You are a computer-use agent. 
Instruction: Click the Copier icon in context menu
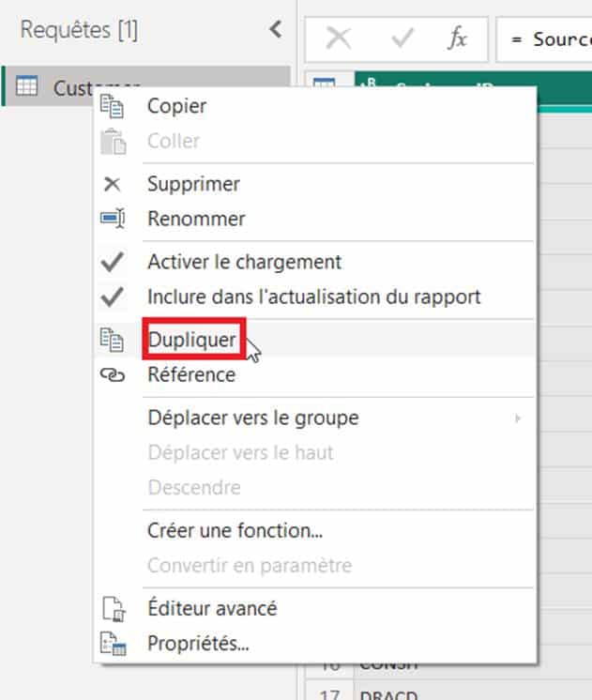pyautogui.click(x=113, y=106)
